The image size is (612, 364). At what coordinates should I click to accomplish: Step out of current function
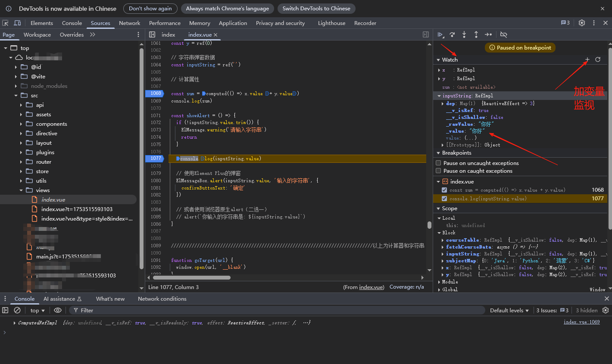[x=476, y=34]
